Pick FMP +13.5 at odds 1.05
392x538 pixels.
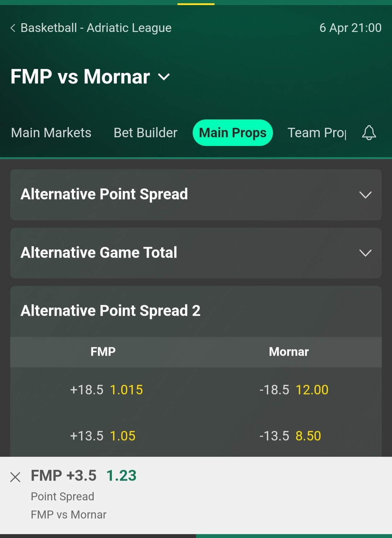103,436
